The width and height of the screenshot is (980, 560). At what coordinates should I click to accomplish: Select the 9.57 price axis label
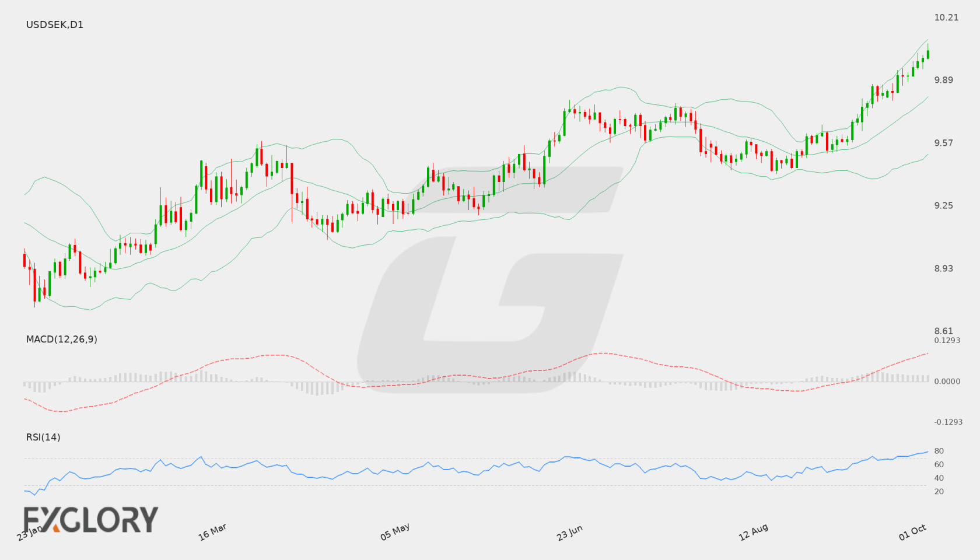pyautogui.click(x=944, y=143)
